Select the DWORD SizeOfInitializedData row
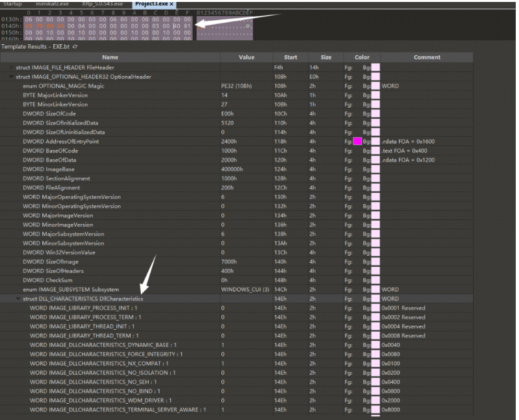519x420 pixels. coord(236,123)
